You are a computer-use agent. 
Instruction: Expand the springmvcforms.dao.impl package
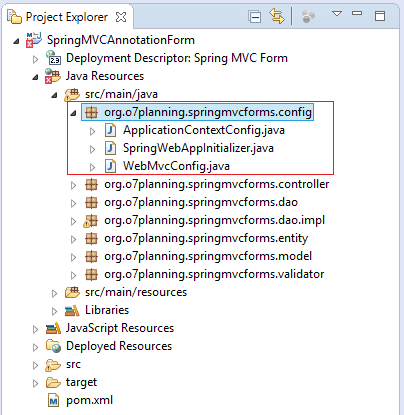coord(73,221)
